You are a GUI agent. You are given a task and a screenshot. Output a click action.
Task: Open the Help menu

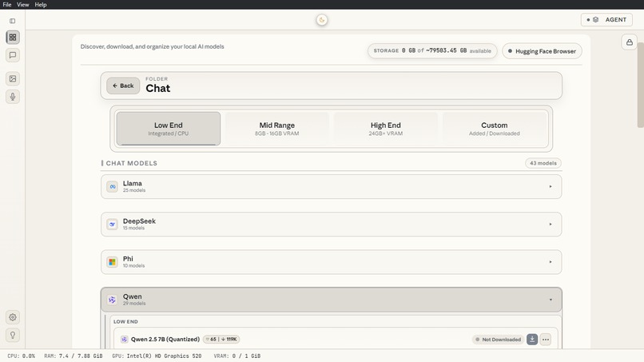coord(41,5)
